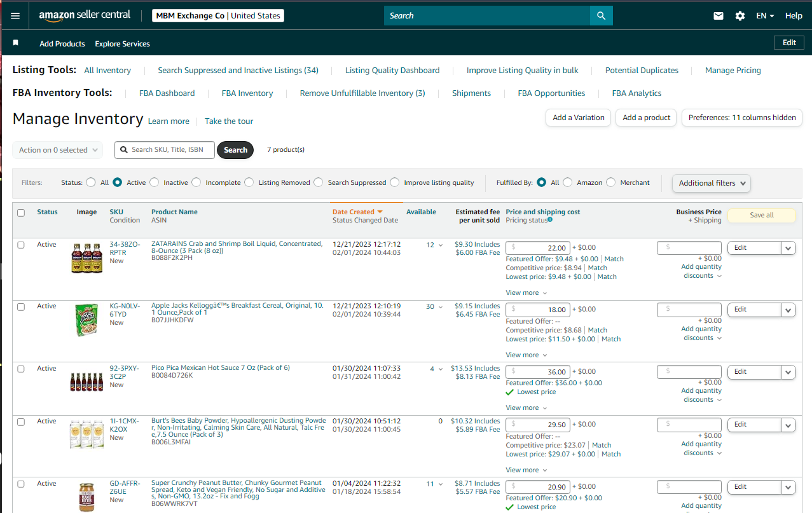Image resolution: width=812 pixels, height=513 pixels.
Task: Click the Edit button in header bar
Action: click(789, 43)
